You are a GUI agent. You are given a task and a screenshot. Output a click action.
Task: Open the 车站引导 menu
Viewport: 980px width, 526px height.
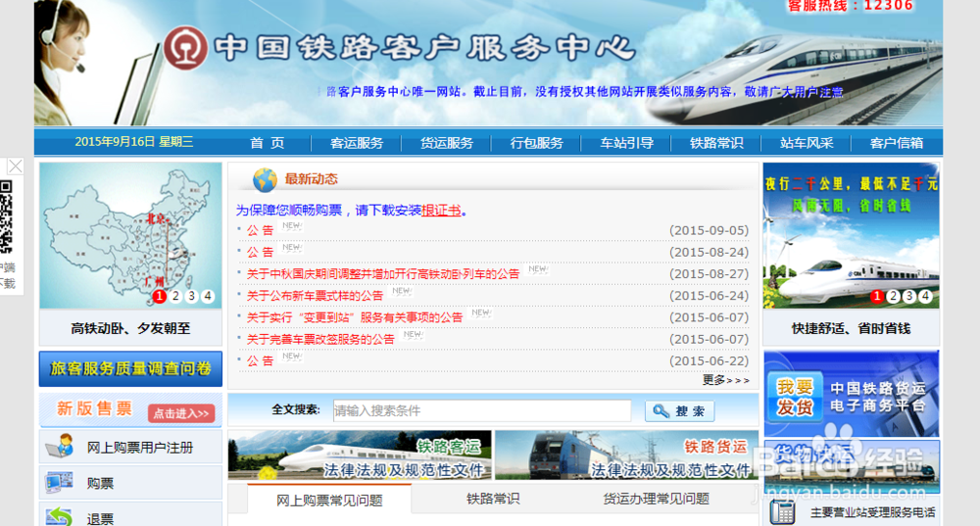(x=626, y=143)
